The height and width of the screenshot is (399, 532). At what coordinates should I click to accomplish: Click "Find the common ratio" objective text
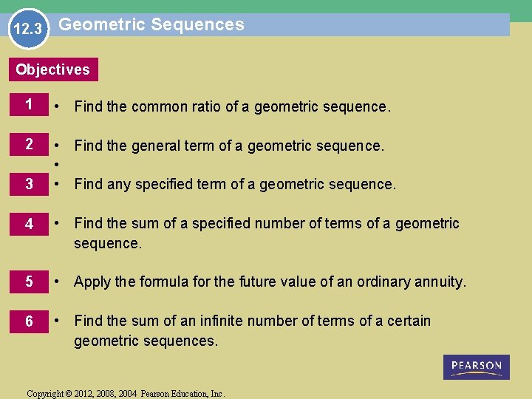[x=232, y=106]
